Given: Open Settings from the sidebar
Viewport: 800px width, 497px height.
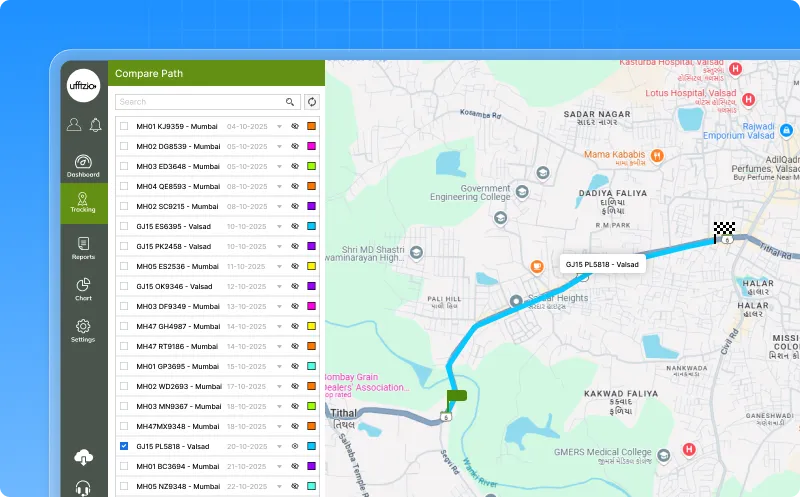Looking at the screenshot, I should pyautogui.click(x=83, y=331).
